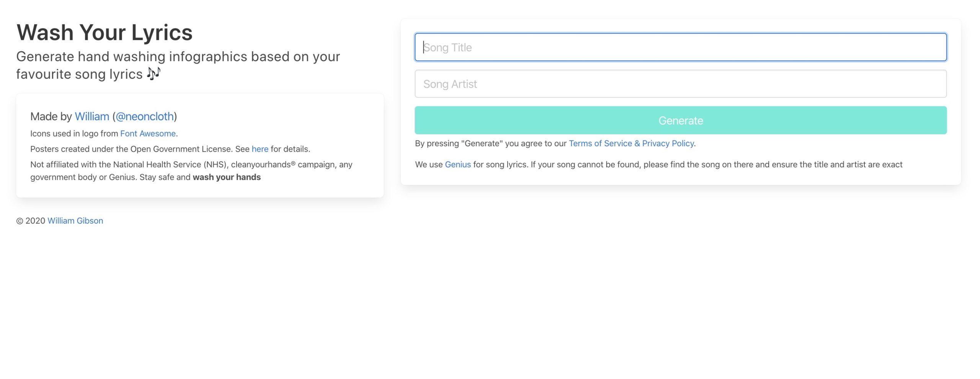Click the Open Government License sentence
This screenshot has width=980, height=379.
pyautogui.click(x=170, y=149)
